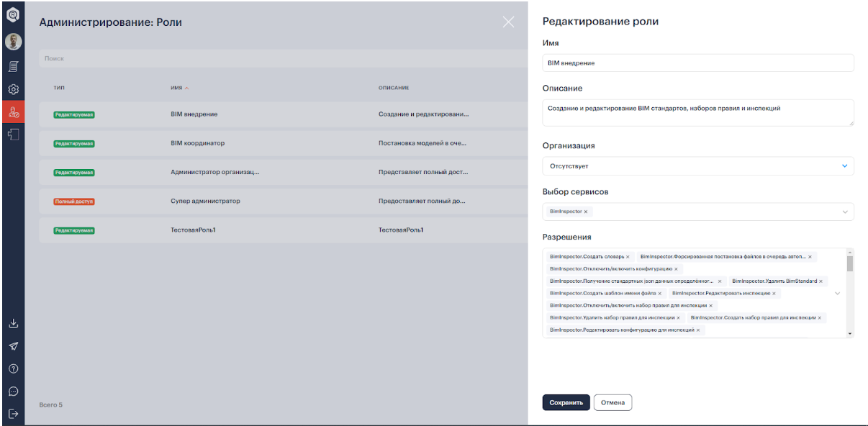Click the permissions scrollbar down arrow
Image resolution: width=868 pixels, height=426 pixels.
(850, 334)
